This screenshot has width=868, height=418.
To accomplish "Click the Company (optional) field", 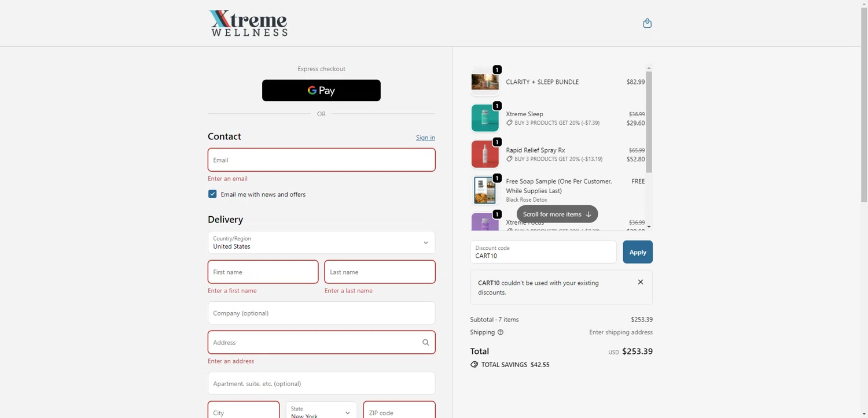I will tap(321, 313).
